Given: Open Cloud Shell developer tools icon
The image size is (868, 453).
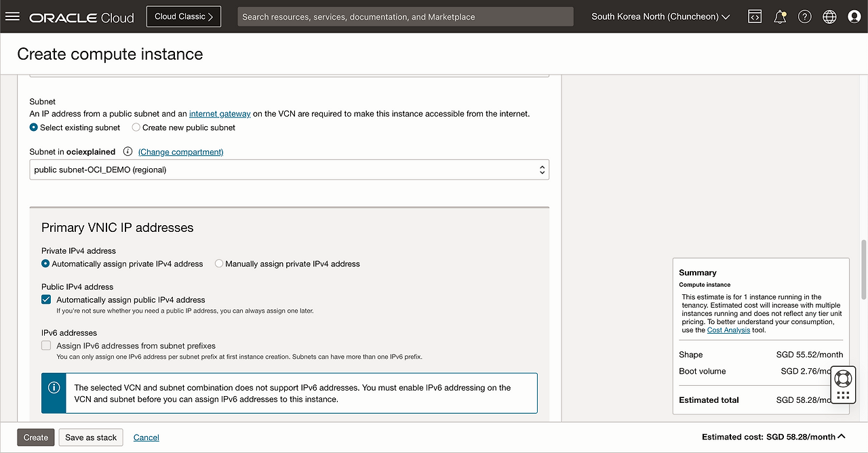Looking at the screenshot, I should [x=755, y=17].
